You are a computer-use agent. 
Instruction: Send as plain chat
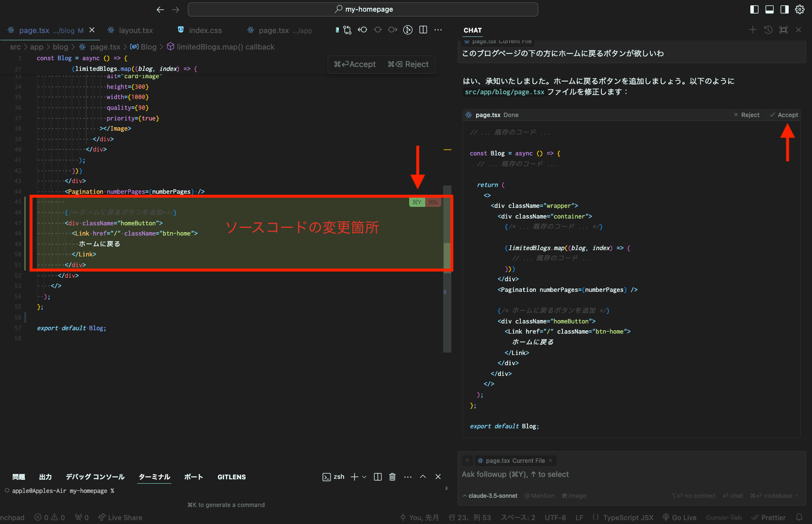tap(733, 496)
